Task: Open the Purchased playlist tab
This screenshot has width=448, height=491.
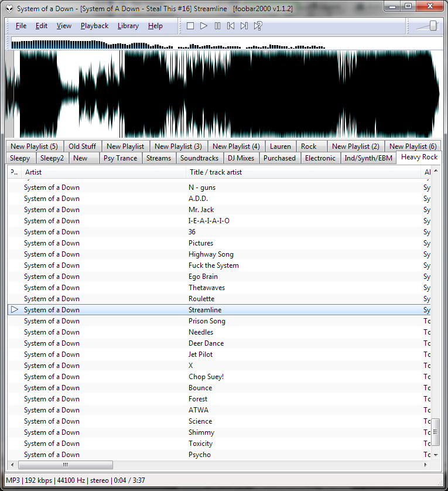Action: pyautogui.click(x=279, y=158)
